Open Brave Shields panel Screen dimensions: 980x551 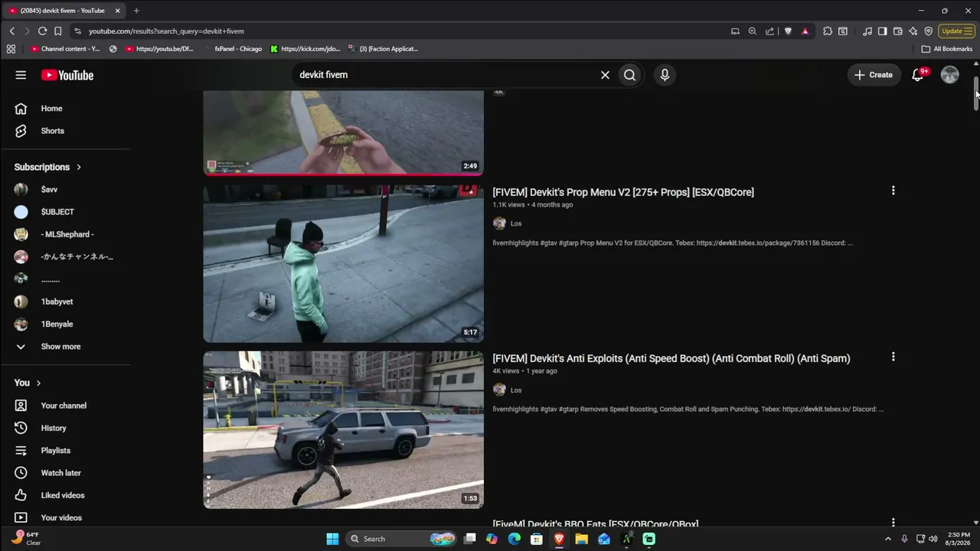[x=788, y=31]
